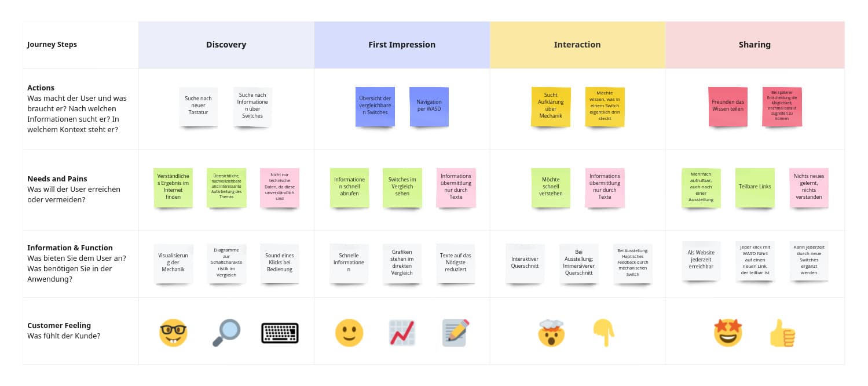
Task: Select the Sharing column header
Action: [x=755, y=45]
